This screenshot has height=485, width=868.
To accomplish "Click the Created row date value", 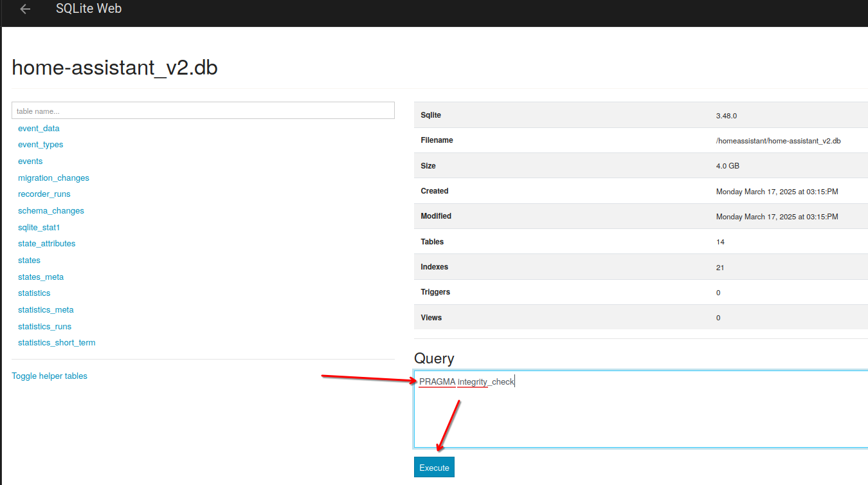I will 777,191.
